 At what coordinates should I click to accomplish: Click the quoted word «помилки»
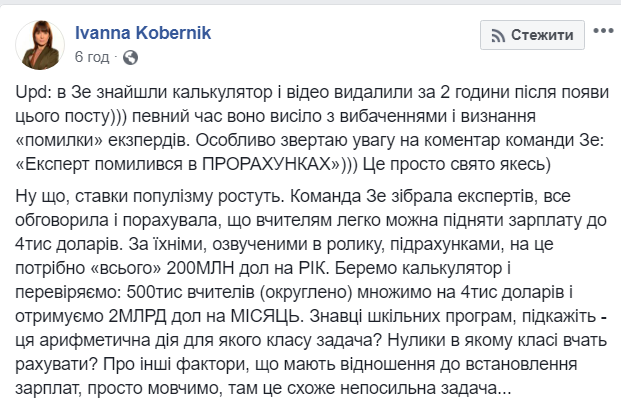pos(61,141)
